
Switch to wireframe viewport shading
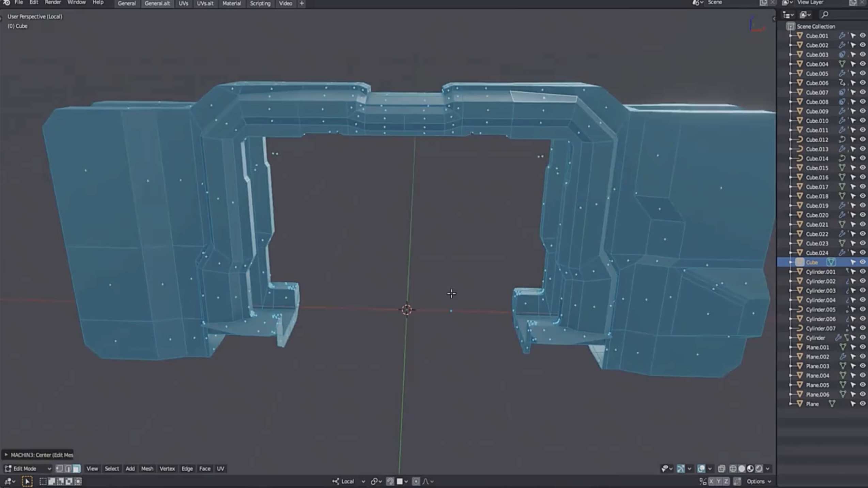pos(733,469)
